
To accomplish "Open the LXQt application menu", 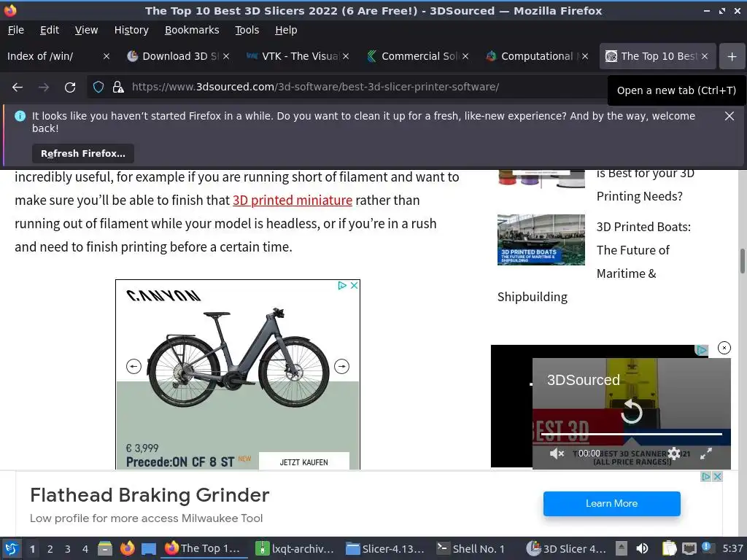I will [x=12, y=548].
